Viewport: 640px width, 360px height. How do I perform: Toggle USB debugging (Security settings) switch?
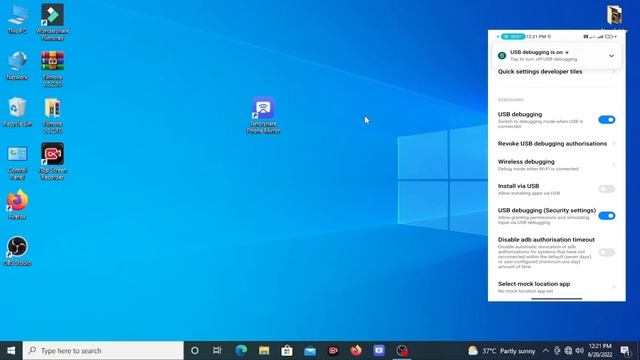coord(607,216)
